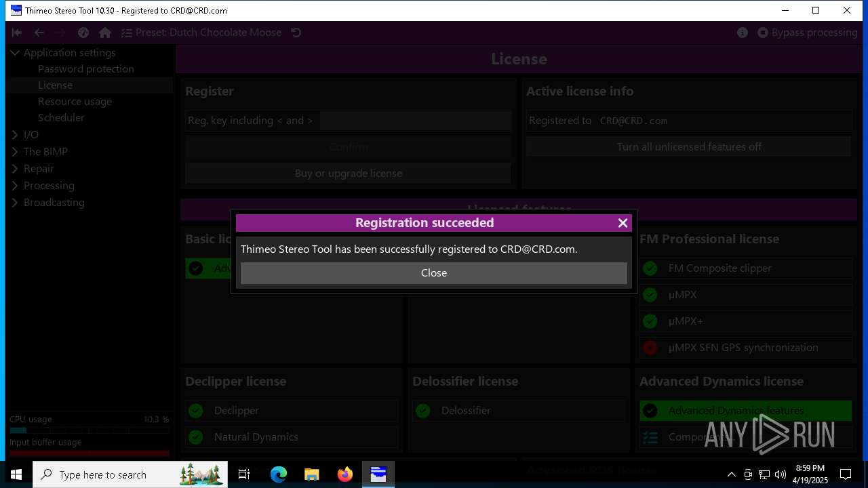The width and height of the screenshot is (868, 488).
Task: Click the collapse-sidebar arrow icon in toolbar
Action: tap(17, 33)
